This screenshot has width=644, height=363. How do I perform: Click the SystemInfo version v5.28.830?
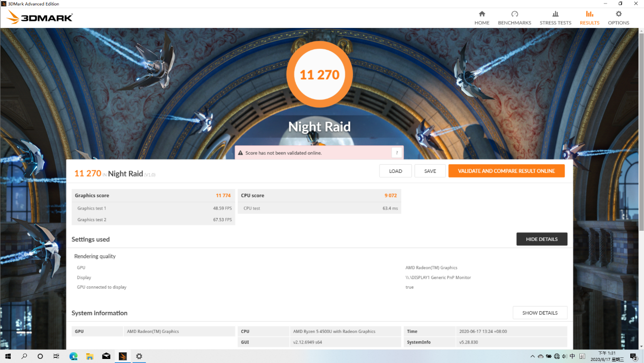469,343
